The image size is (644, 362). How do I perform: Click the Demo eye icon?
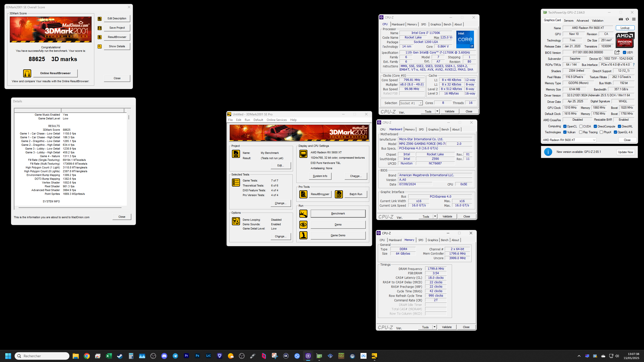pyautogui.click(x=303, y=224)
